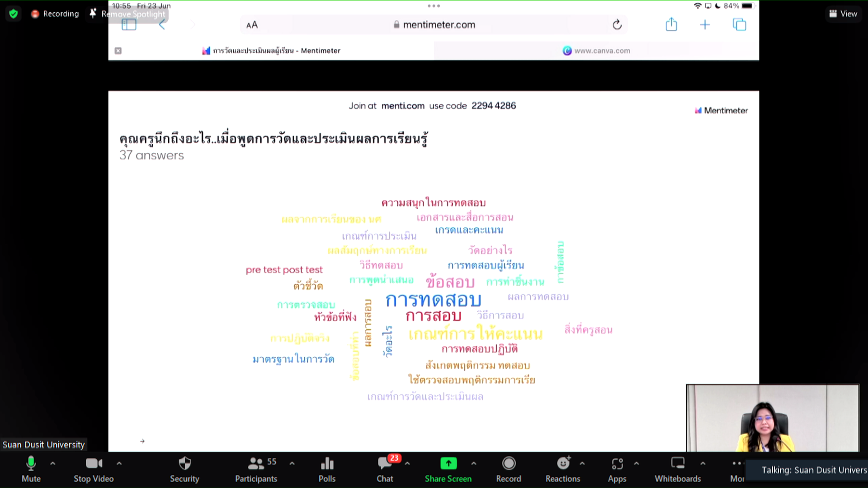
Task: Click Mentimeter logo on slide
Action: pos(721,110)
